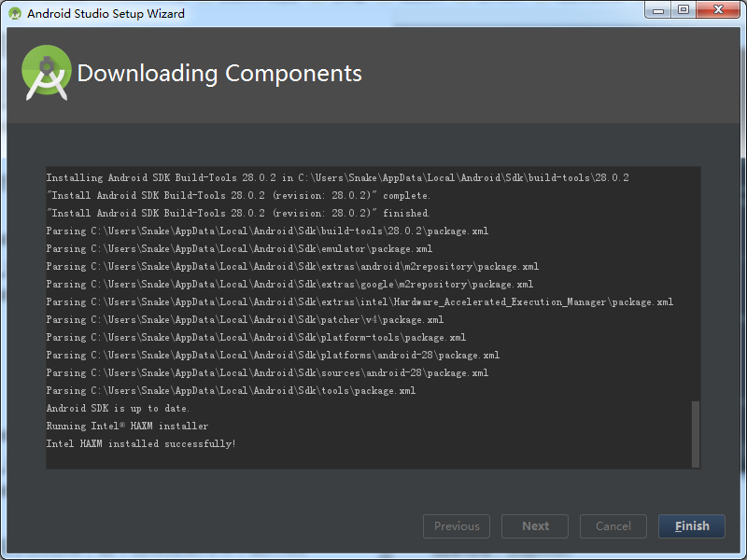Click the platforms\android-28 parsing line
The width and height of the screenshot is (747, 560).
tap(273, 356)
